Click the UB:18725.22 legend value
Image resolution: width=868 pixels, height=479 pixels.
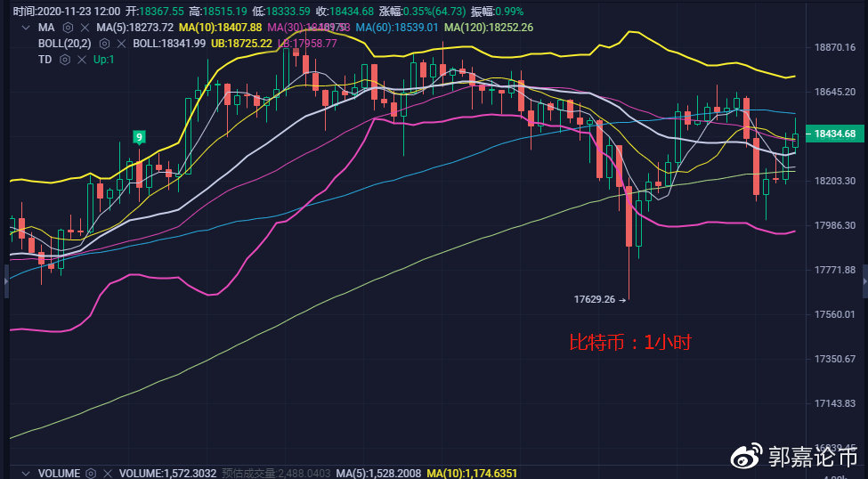(242, 44)
